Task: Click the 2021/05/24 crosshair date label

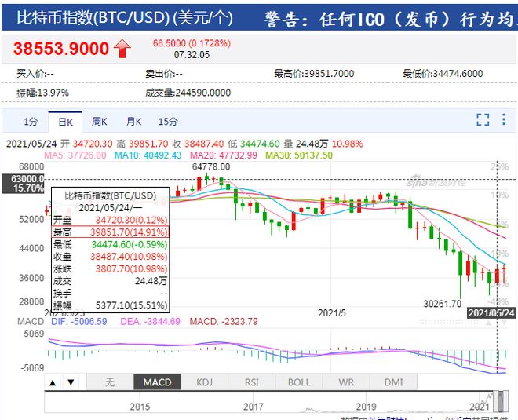Action: [491, 313]
